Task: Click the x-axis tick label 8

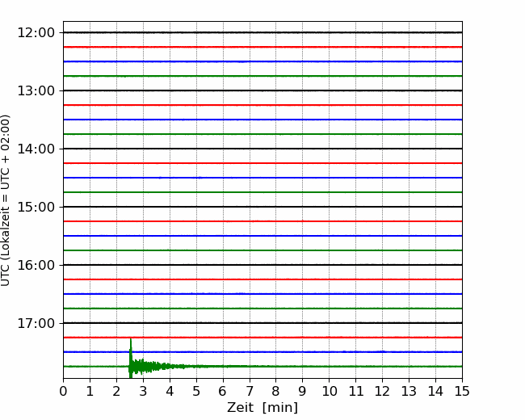Action: point(276,391)
